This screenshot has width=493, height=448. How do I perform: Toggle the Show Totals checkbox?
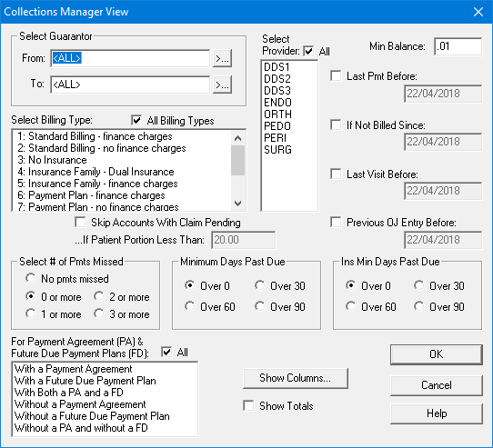click(248, 405)
